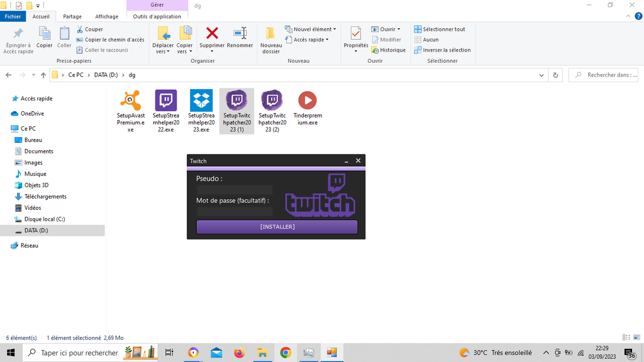Click the Modifier command

pyautogui.click(x=386, y=40)
